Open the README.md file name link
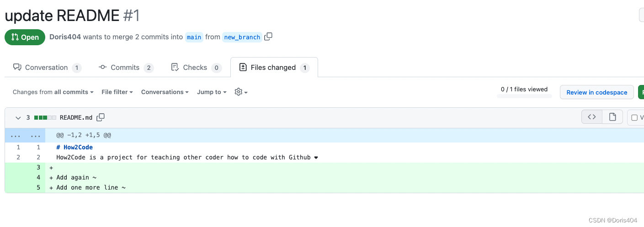 76,117
